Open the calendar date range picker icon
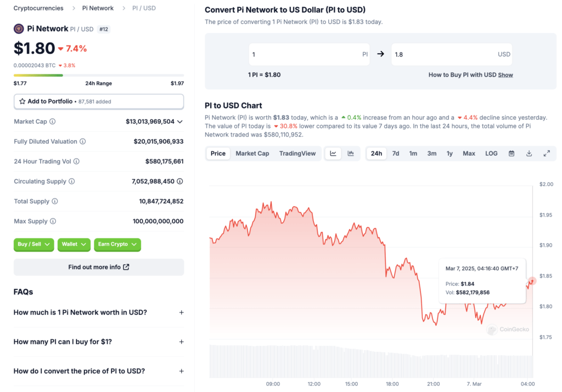 pos(512,153)
